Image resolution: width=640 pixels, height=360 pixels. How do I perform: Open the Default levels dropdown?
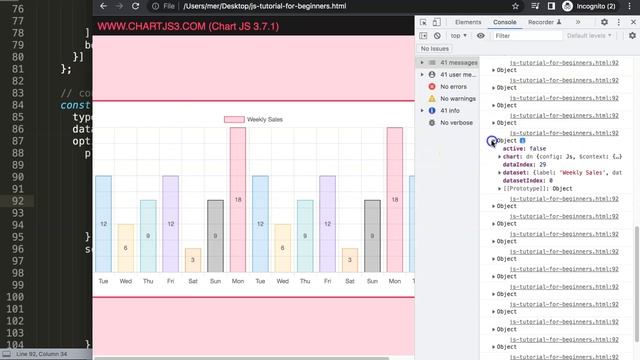pos(589,36)
